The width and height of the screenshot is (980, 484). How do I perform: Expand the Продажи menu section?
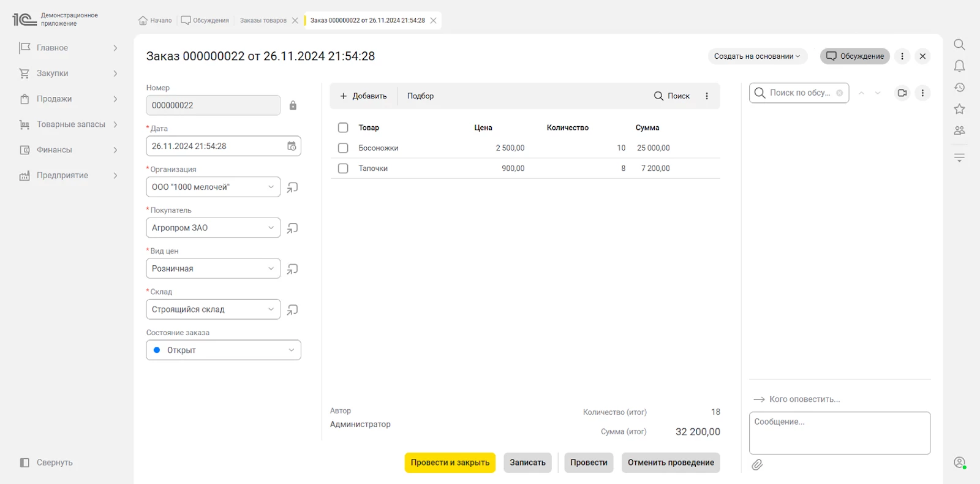[x=68, y=99]
